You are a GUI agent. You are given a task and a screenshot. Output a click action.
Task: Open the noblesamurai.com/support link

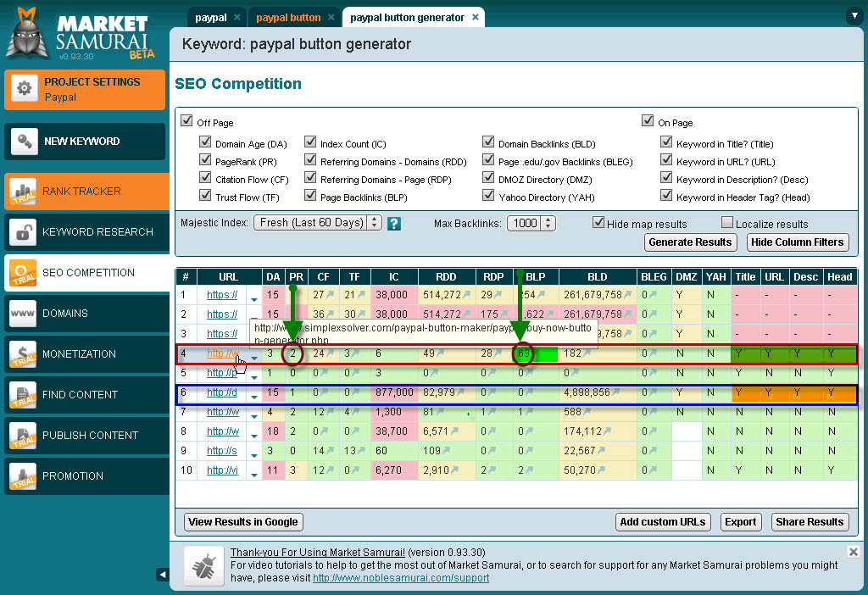(x=401, y=578)
